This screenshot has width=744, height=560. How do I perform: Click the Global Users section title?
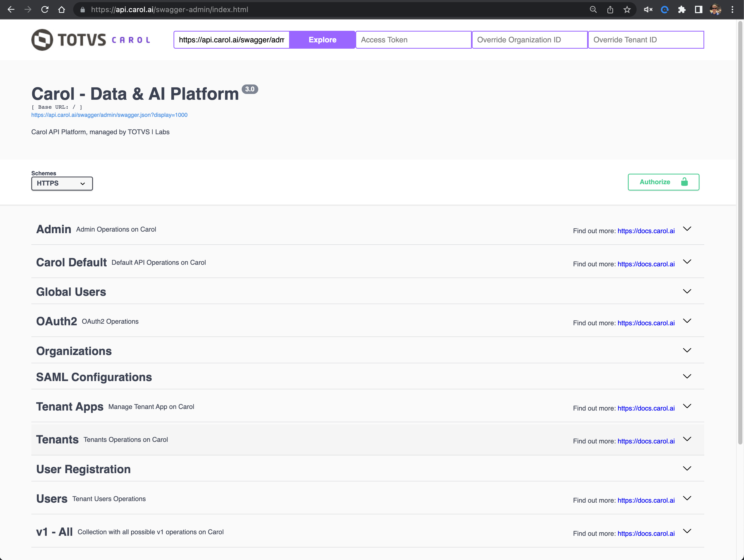pyautogui.click(x=71, y=292)
